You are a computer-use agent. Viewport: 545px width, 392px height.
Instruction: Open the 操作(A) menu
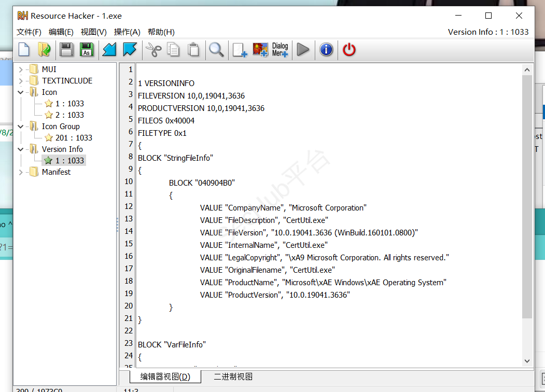(127, 32)
